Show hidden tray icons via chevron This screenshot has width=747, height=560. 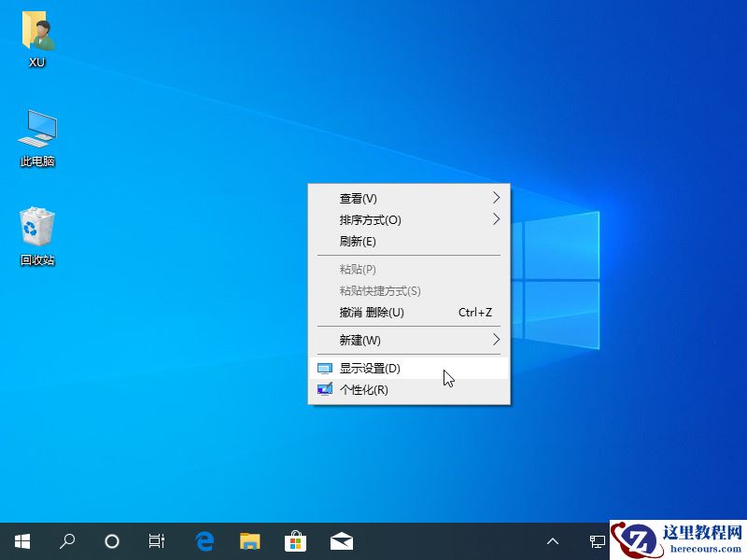554,540
